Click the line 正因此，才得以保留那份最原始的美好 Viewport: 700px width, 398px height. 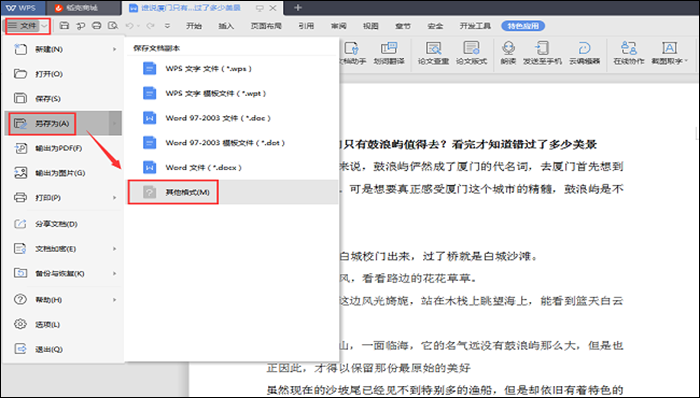(x=368, y=368)
